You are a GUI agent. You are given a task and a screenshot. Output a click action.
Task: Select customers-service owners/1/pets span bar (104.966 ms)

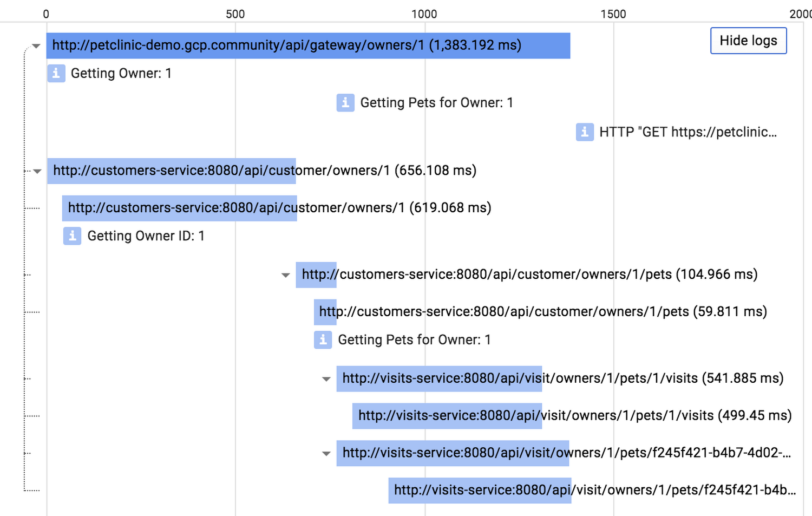pos(316,275)
